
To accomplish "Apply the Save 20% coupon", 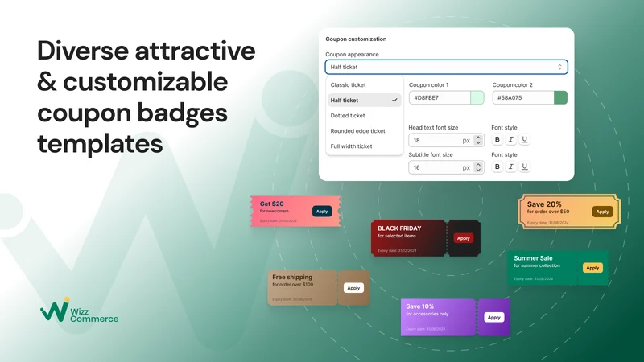I will click(x=602, y=212).
